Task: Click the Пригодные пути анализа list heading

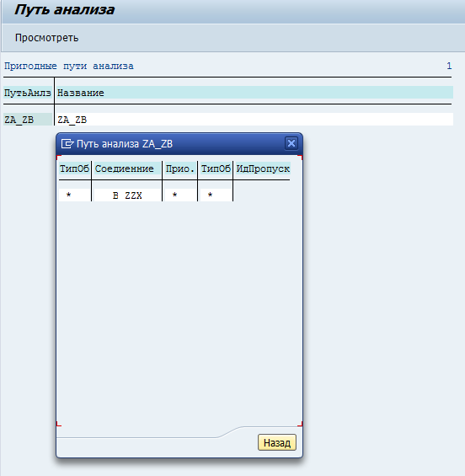Action: [68, 66]
